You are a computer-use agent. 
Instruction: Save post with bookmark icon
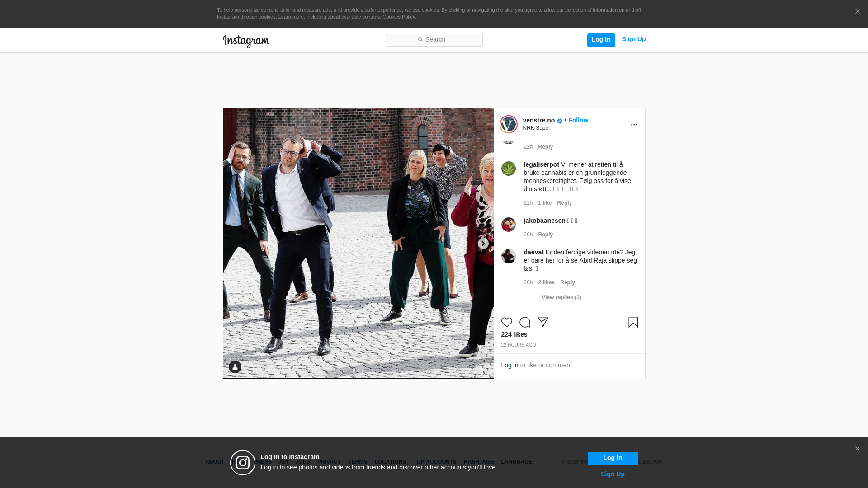coord(633,322)
